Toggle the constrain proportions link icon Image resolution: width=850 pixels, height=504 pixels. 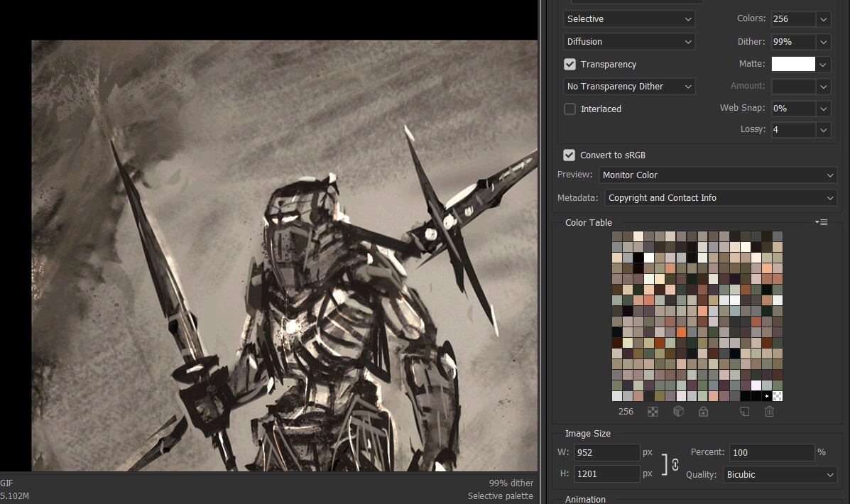tap(675, 464)
